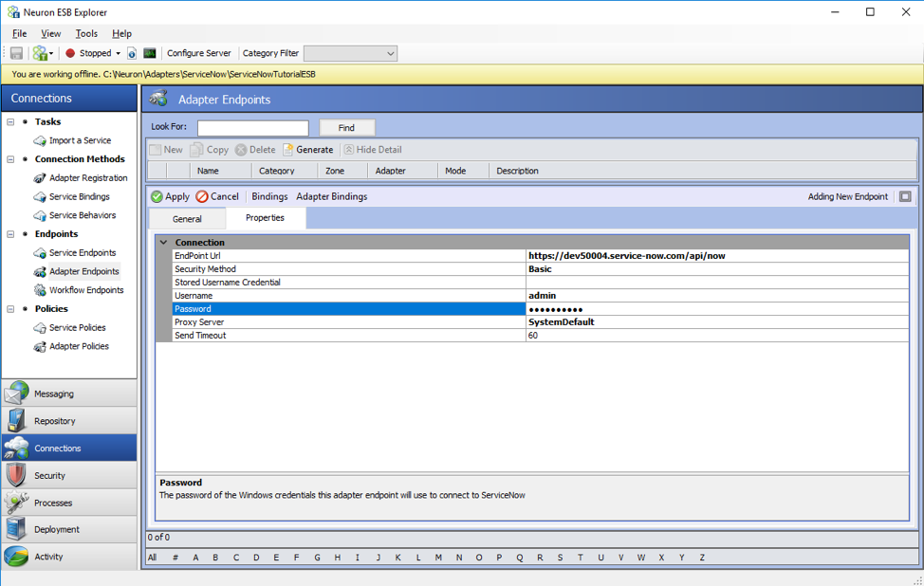The height and width of the screenshot is (586, 924).
Task: Collapse the Connection property category
Action: (x=164, y=242)
